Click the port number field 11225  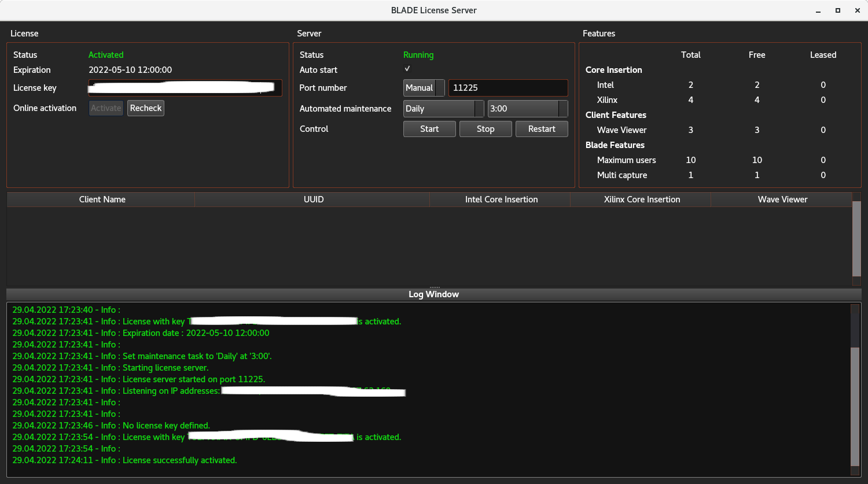508,88
